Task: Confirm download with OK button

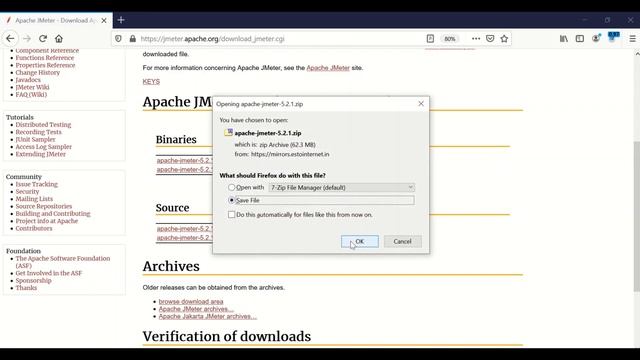Action: pyautogui.click(x=360, y=241)
